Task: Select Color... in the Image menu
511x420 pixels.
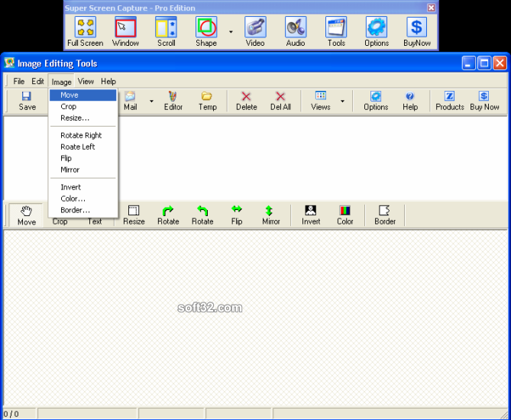Action: click(82, 199)
